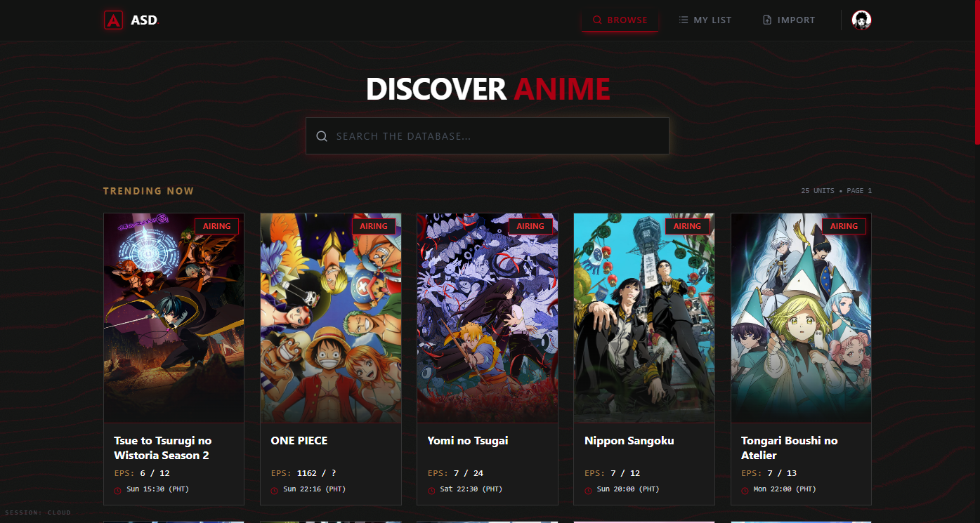Select the Yomi no Tsugai title text

[x=468, y=441]
